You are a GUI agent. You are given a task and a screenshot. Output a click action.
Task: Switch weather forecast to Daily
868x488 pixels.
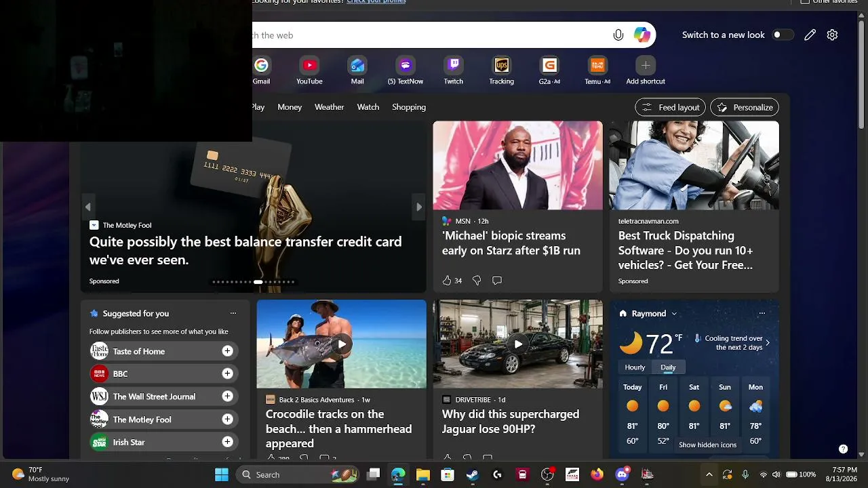(668, 367)
